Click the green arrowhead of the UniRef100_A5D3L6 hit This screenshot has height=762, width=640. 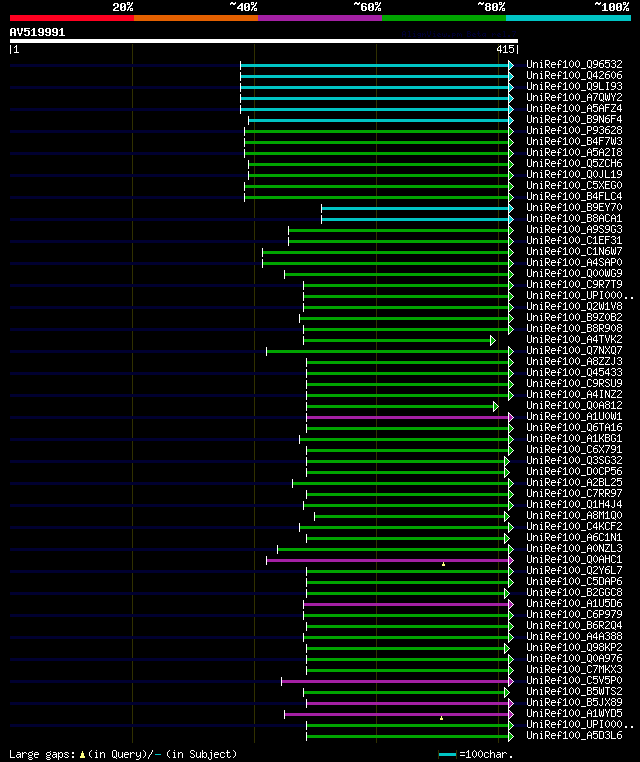[x=511, y=736]
